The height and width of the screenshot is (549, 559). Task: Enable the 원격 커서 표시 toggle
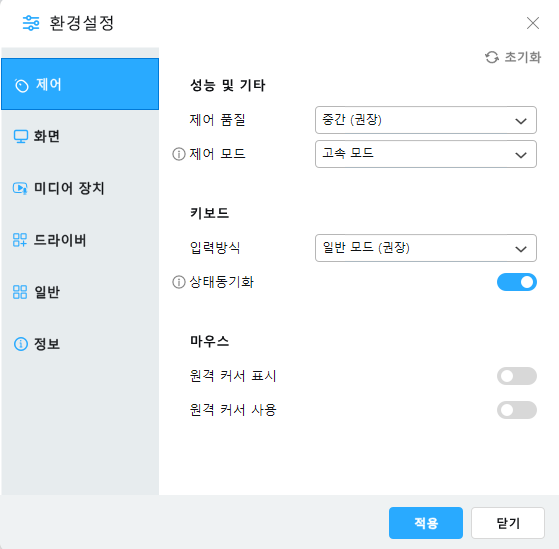pos(517,376)
